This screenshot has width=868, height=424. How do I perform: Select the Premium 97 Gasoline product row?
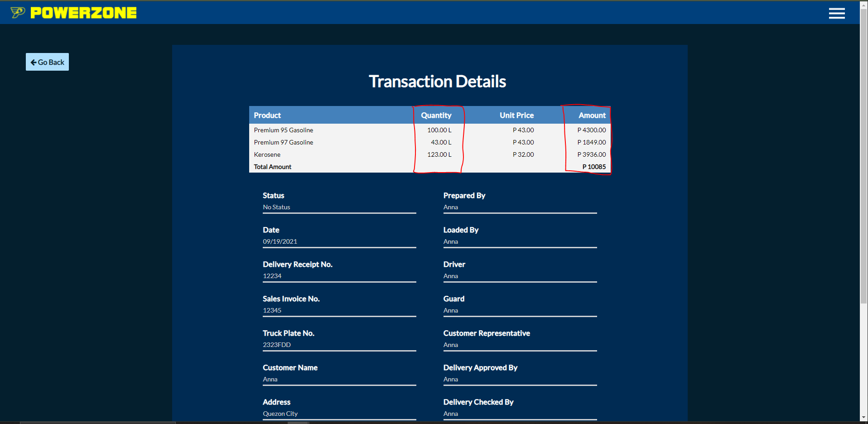tap(430, 142)
